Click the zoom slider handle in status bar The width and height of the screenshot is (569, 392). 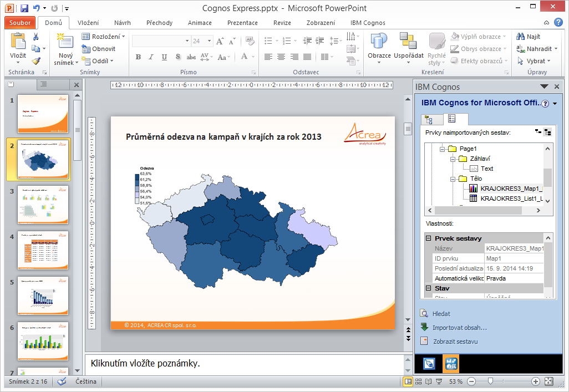click(490, 381)
